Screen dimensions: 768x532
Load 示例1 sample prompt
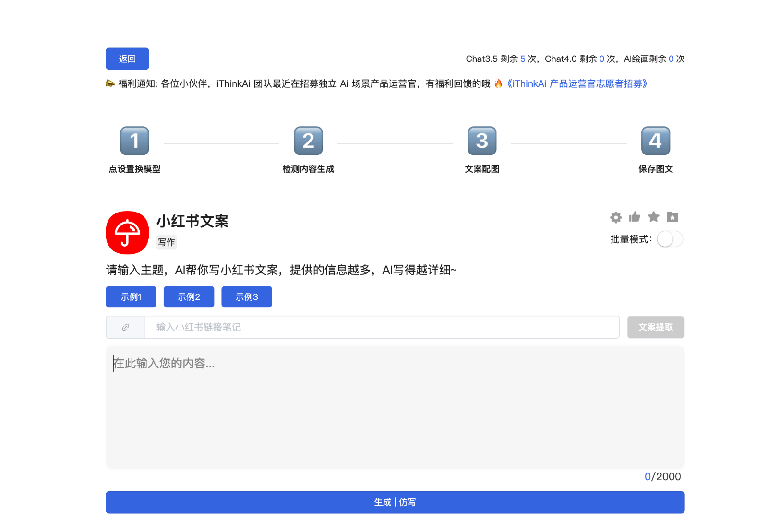tap(131, 297)
